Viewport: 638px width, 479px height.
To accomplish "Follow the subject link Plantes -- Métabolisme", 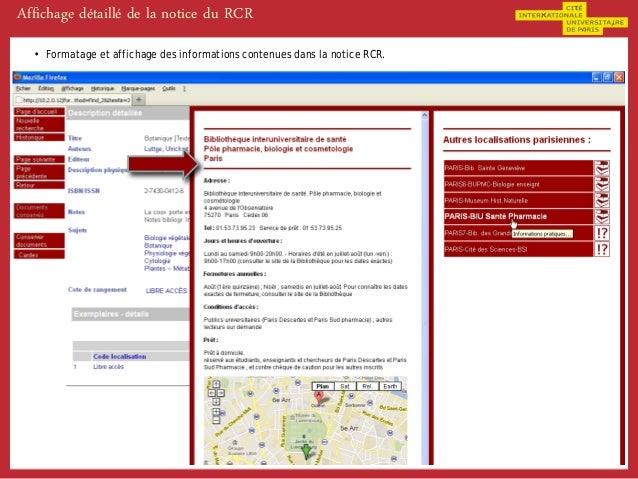I will [x=167, y=269].
